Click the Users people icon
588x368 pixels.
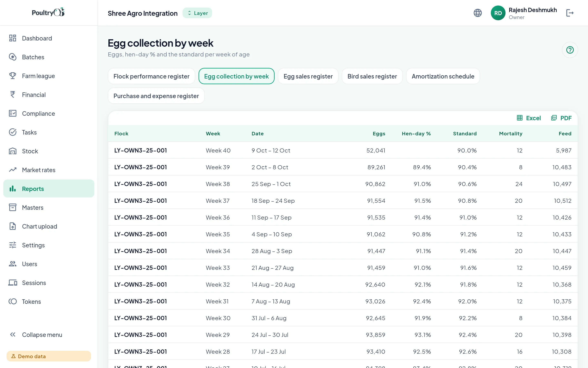click(x=13, y=264)
